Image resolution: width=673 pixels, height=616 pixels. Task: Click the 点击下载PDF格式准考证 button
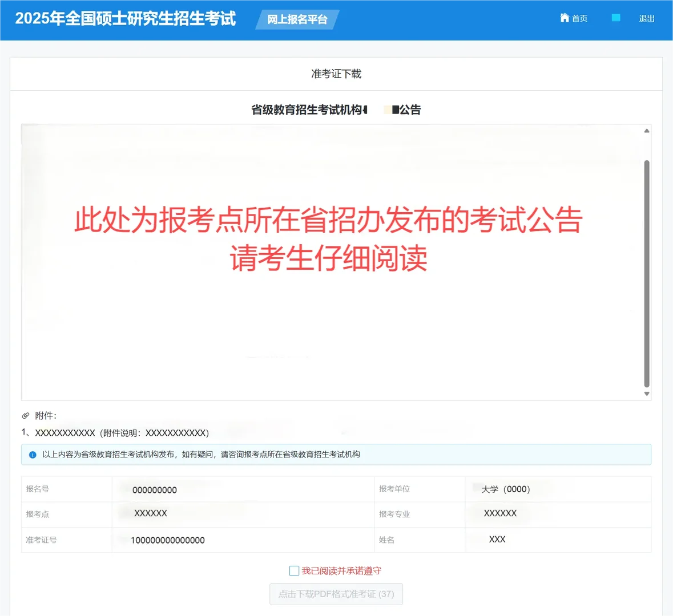[x=336, y=594]
